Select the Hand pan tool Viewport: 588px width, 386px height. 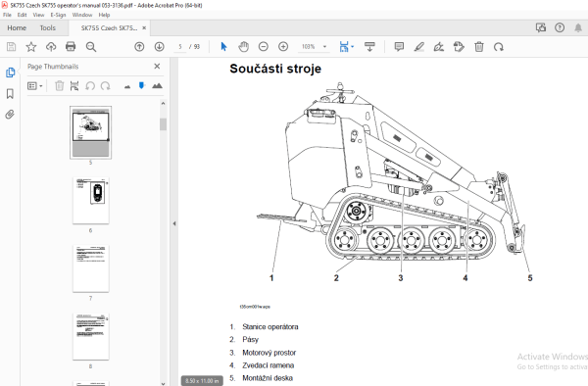243,46
